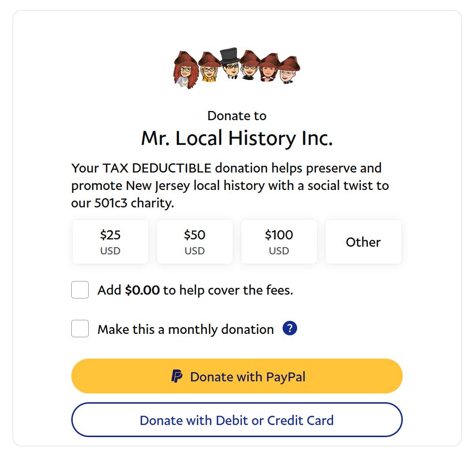The image size is (476, 456).
Task: Check the monthly donation checkbox
Action: (x=80, y=329)
